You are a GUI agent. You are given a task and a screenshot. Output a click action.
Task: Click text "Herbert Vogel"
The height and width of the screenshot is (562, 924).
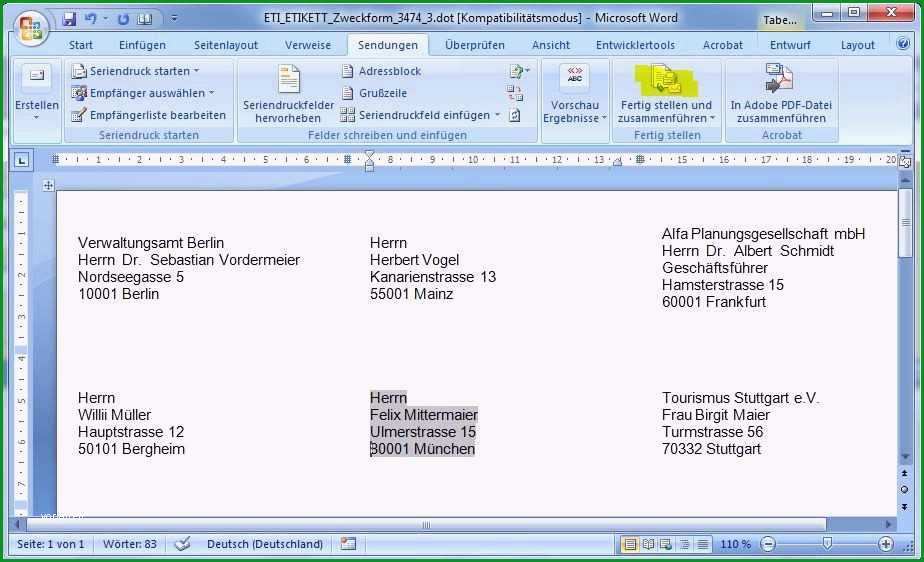tap(414, 260)
